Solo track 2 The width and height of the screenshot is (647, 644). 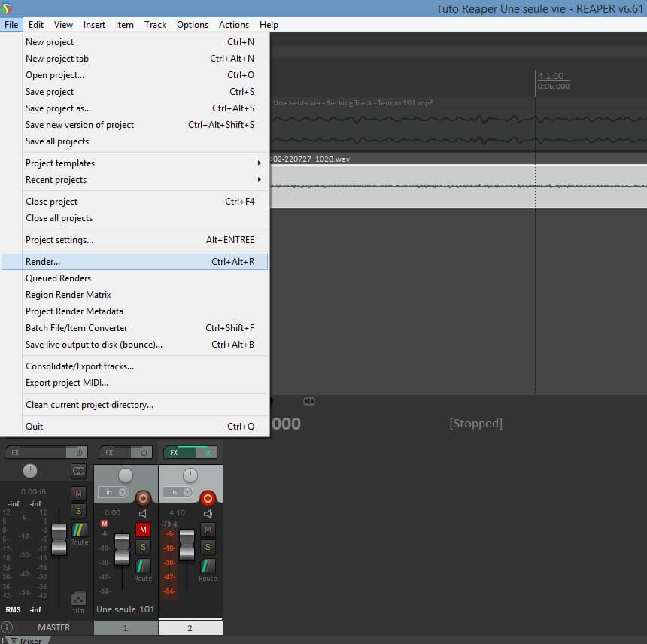[208, 547]
